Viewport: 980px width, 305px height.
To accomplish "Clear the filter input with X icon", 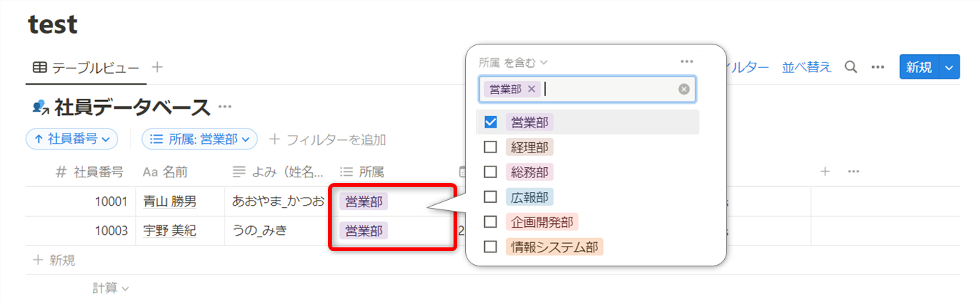I will point(683,89).
